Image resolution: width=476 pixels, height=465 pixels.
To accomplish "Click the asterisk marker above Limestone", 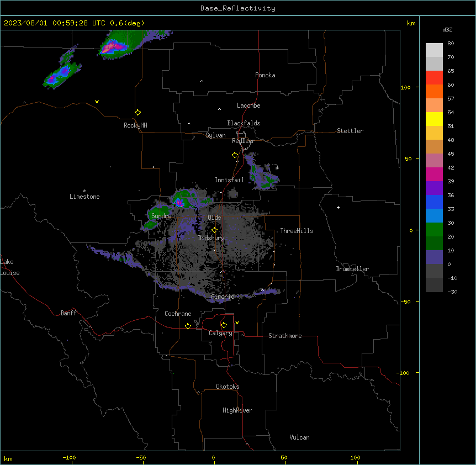I will click(x=84, y=191).
